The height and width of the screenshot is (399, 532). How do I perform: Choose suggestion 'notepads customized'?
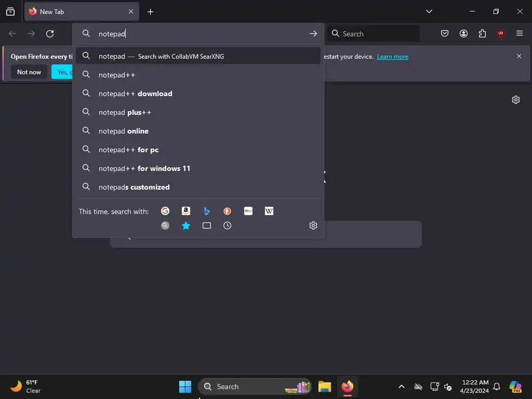point(198,187)
